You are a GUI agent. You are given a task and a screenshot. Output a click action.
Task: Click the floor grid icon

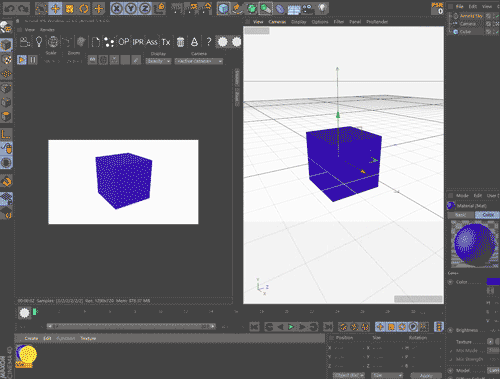[293, 9]
